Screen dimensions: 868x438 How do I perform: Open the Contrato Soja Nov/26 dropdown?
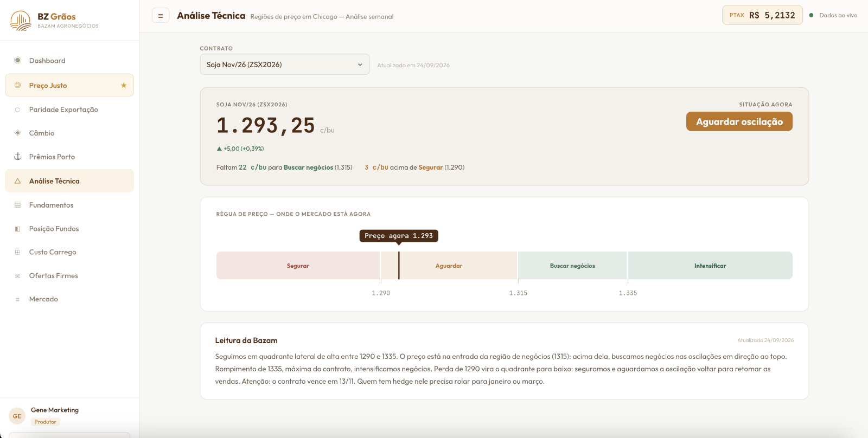[285, 65]
